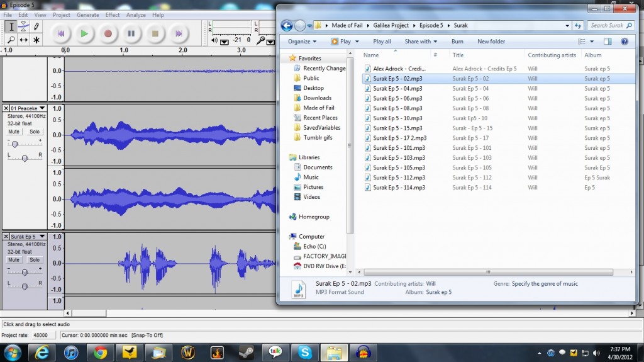Select the Multi-tool asterisk in Audacity

(x=36, y=40)
